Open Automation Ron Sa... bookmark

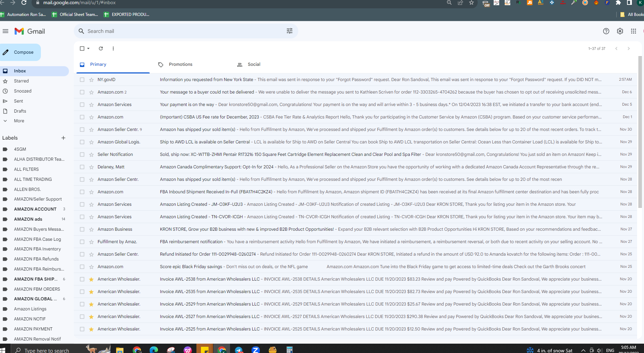pyautogui.click(x=23, y=15)
